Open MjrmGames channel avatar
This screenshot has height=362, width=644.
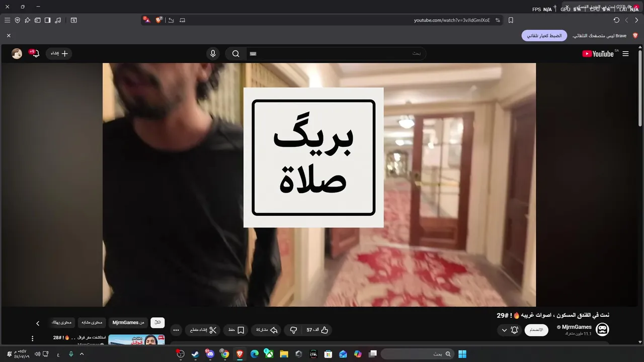602,330
